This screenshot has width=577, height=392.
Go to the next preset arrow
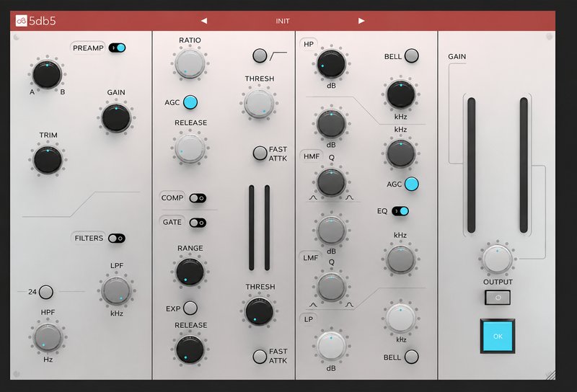(x=361, y=21)
